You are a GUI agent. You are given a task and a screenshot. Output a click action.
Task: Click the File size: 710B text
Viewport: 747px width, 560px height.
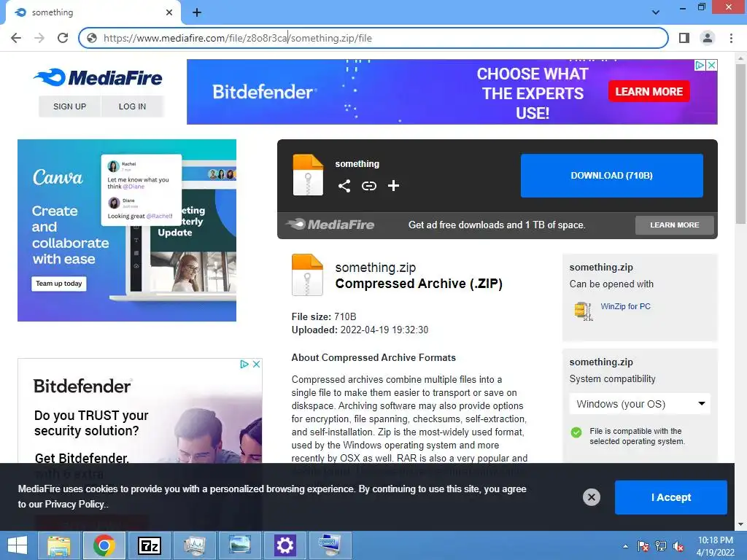pos(324,316)
